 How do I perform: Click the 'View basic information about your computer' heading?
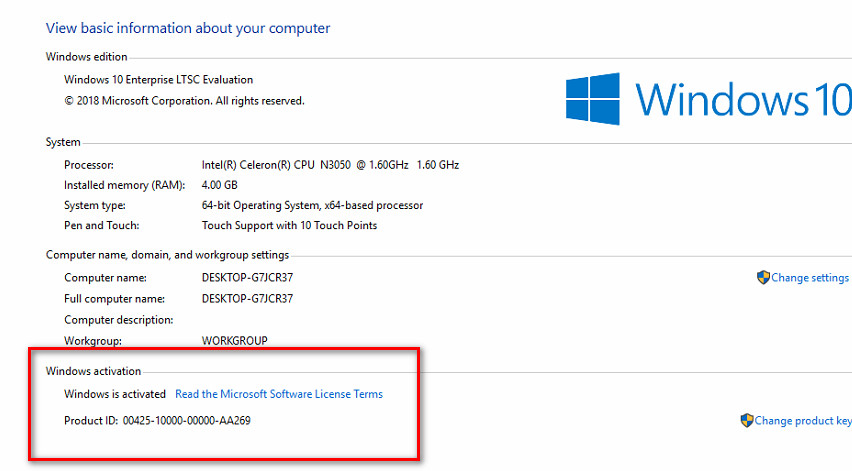coord(187,28)
